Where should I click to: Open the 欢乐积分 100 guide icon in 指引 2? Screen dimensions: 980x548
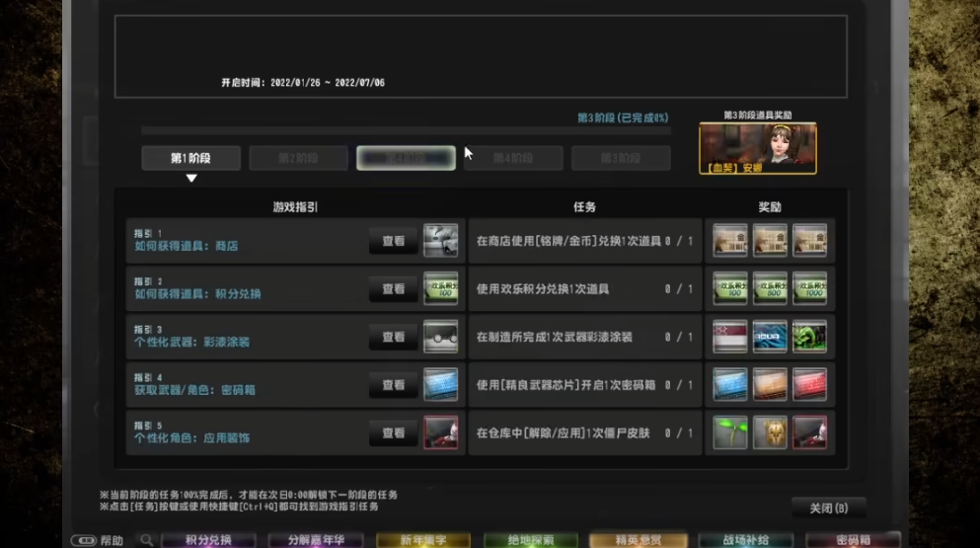440,289
